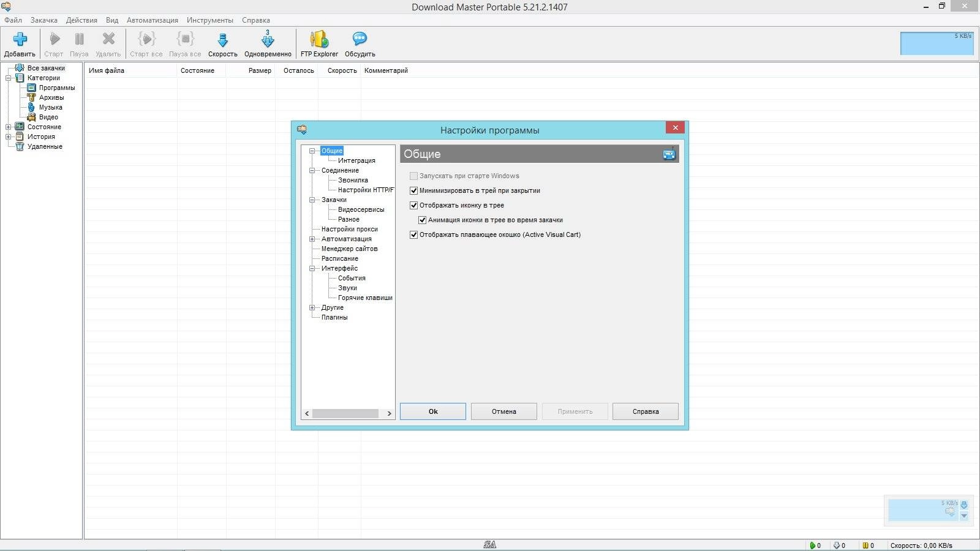Toggle Отображать плавающее окошко checkbox
Viewport: 980px width, 551px height.
point(413,234)
